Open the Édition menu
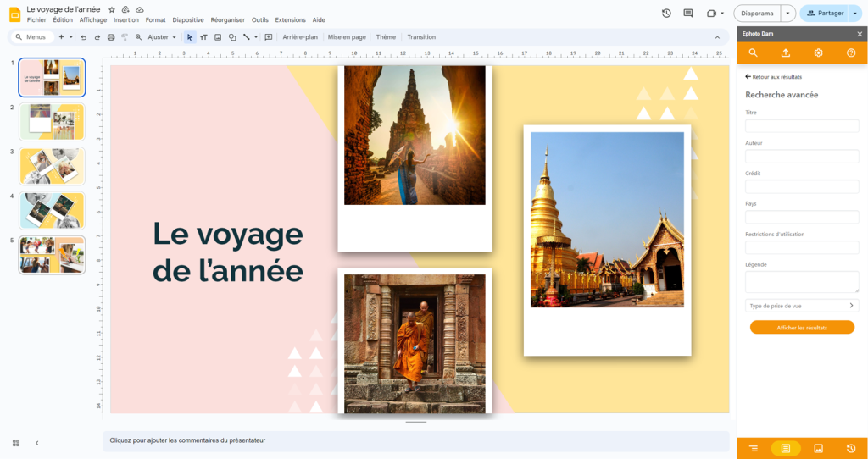Image resolution: width=868 pixels, height=459 pixels. (63, 20)
